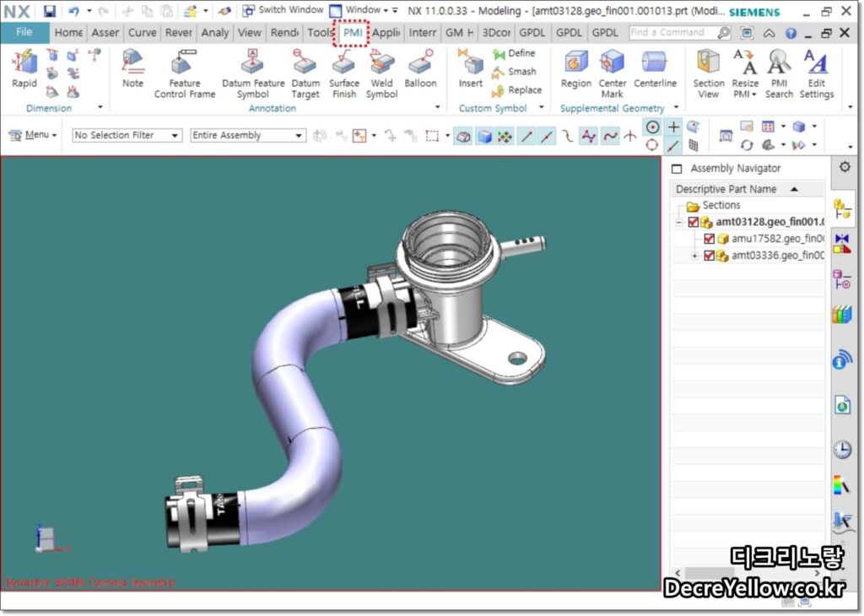This screenshot has height=616, width=864.
Task: Expand the Supplemental Geometry group arrow
Action: (x=676, y=107)
